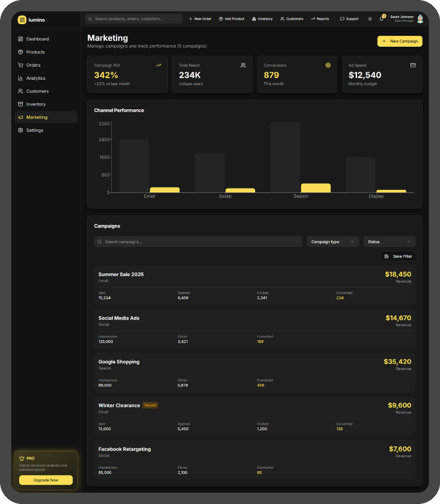Click the Save Filter button
Image resolution: width=440 pixels, height=504 pixels.
pyautogui.click(x=398, y=256)
